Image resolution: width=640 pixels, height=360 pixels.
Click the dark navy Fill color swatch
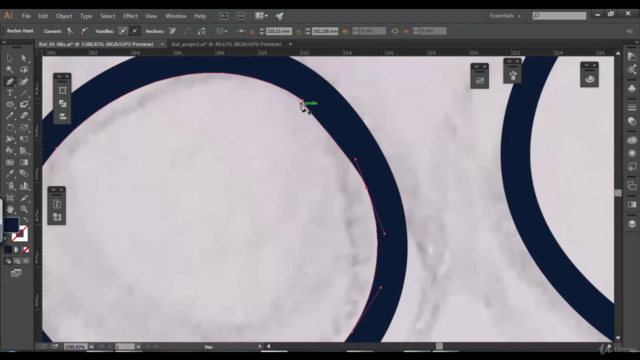coord(11,225)
